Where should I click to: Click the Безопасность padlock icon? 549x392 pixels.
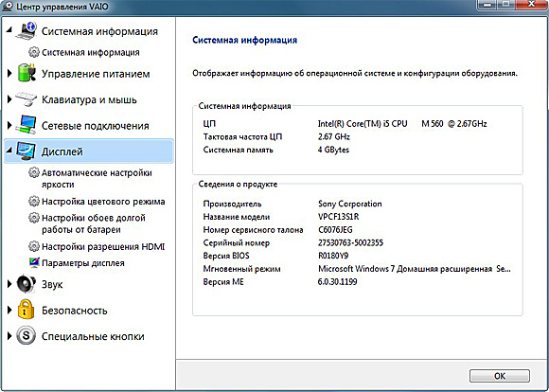[x=27, y=310]
